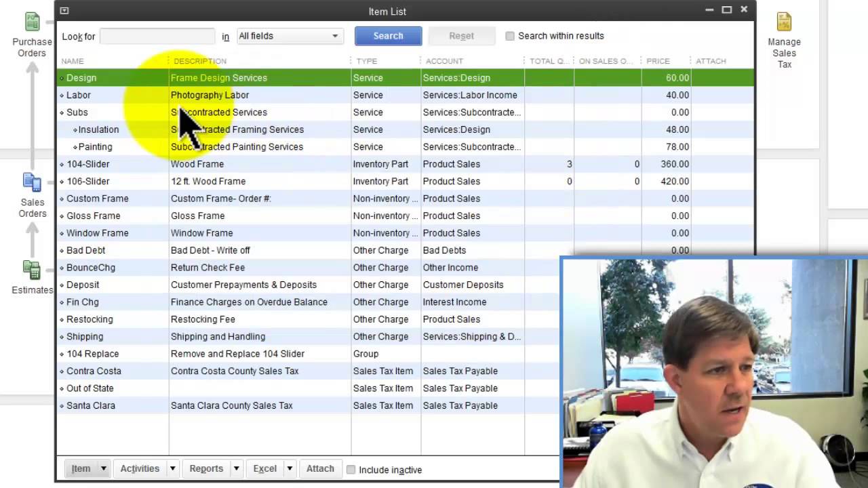Click the blue Search button

click(388, 36)
